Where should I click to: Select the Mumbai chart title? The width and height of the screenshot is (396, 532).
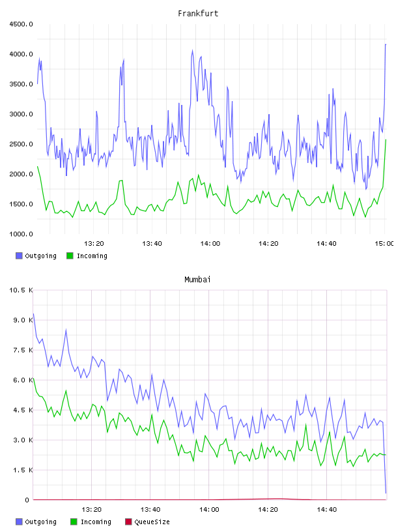197,280
